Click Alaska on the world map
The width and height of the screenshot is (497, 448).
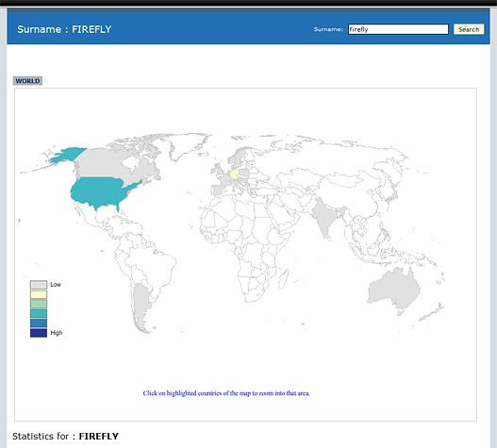pyautogui.click(x=67, y=155)
